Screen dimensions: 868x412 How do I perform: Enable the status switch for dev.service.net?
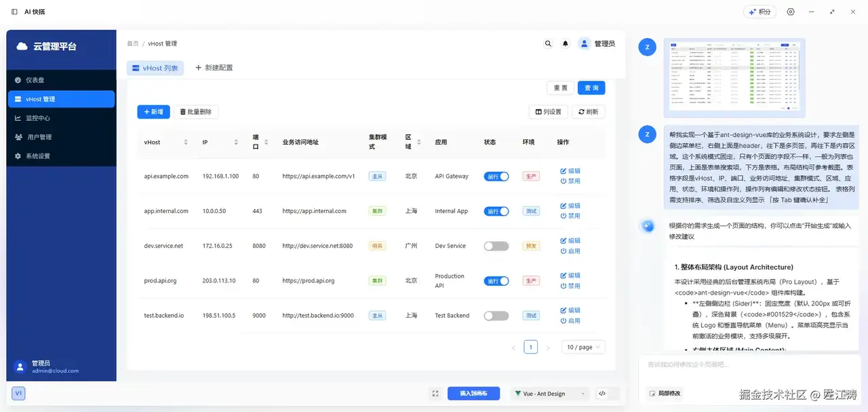(x=496, y=246)
